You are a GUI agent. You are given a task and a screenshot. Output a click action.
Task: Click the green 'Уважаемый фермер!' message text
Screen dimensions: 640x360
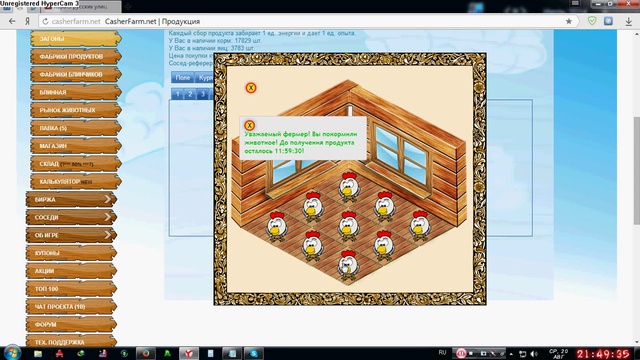tap(301, 142)
